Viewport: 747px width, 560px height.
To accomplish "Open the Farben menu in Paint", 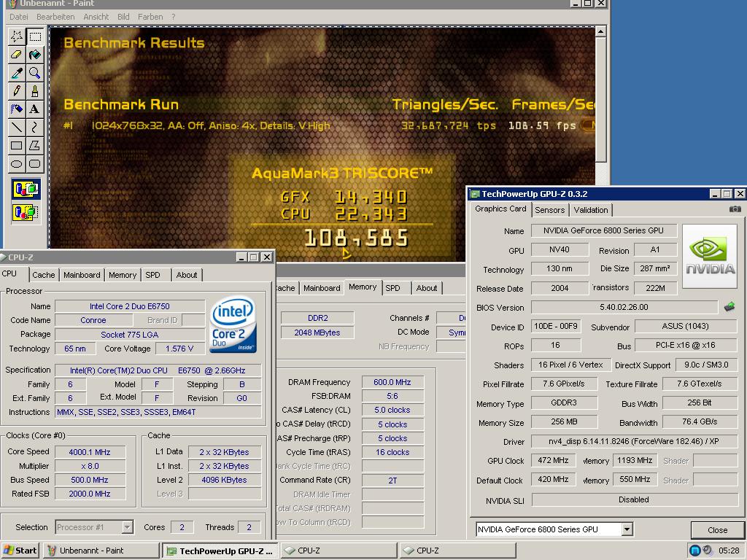I will (x=150, y=17).
